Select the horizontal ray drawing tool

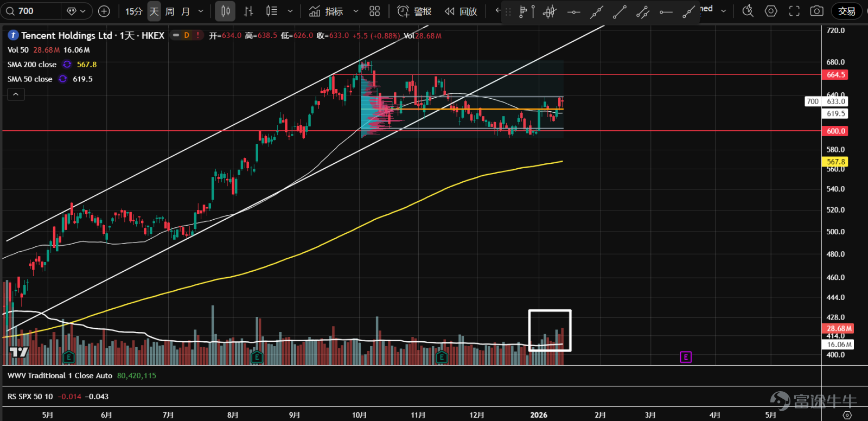(x=666, y=11)
